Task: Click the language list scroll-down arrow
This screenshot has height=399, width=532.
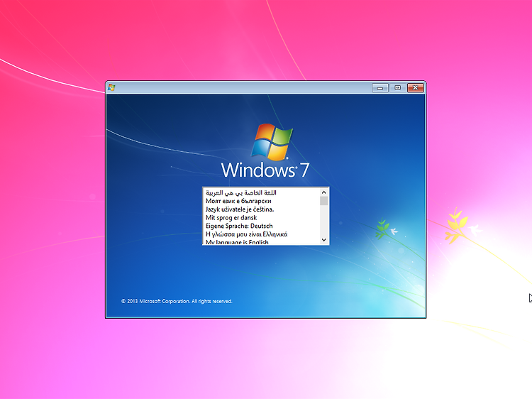Action: pos(324,240)
